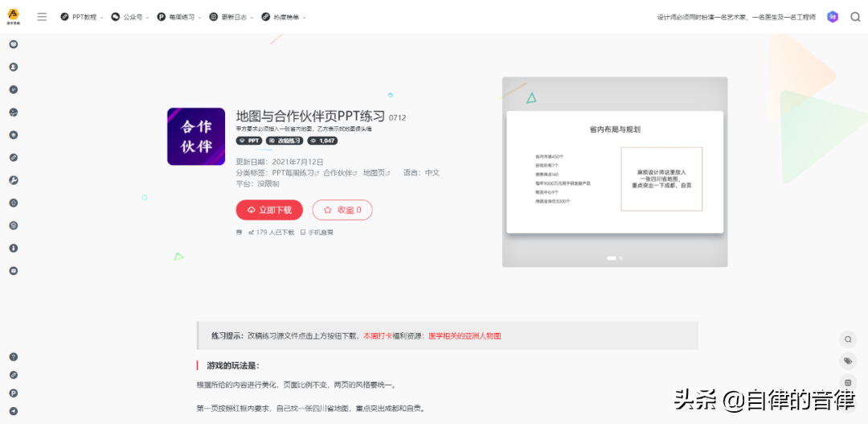
Task: Click the title 地图与合作伙伴页PPT练习
Action: coord(310,117)
